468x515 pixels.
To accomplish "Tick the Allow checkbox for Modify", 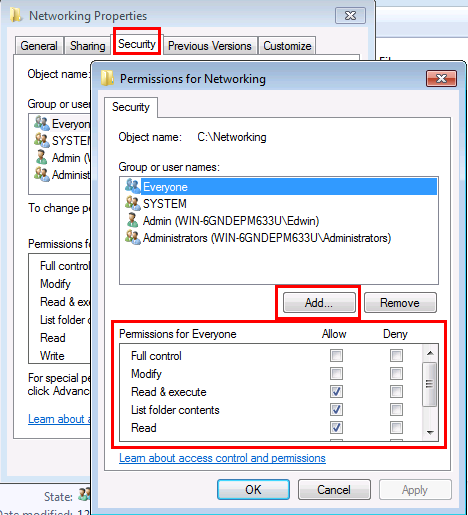I will pyautogui.click(x=336, y=374).
